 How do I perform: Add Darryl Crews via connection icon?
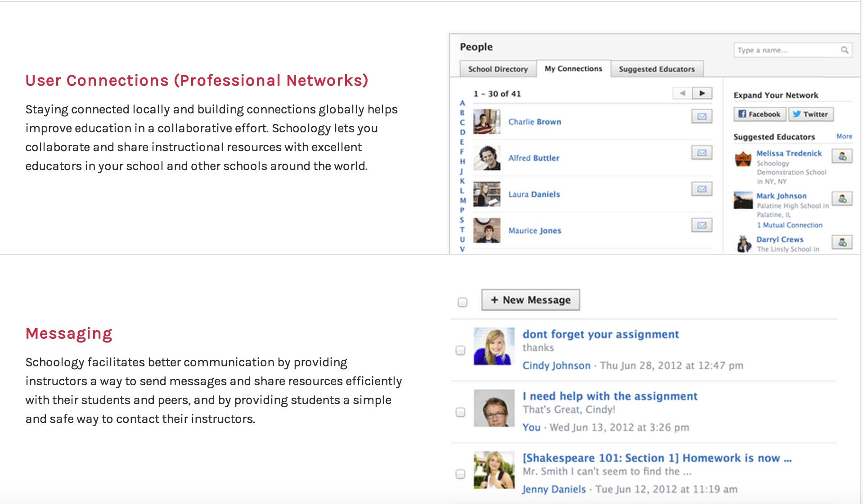(x=842, y=242)
